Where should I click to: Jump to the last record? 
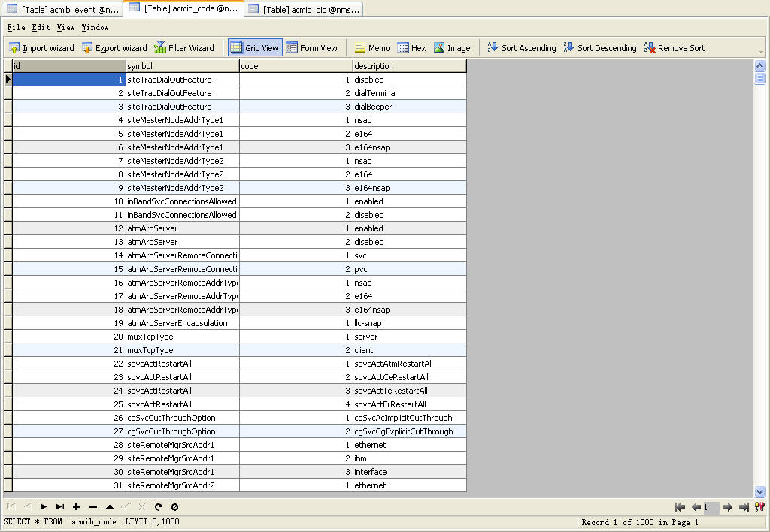[x=60, y=507]
